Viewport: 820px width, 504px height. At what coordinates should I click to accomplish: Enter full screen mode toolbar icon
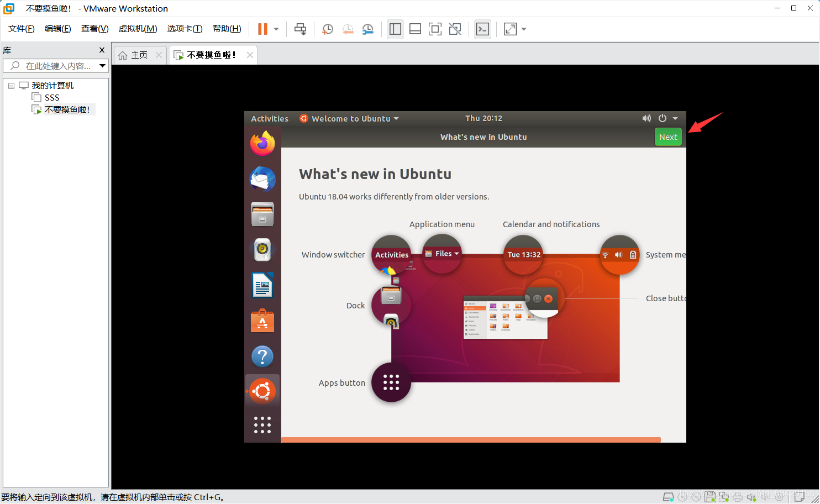point(435,29)
